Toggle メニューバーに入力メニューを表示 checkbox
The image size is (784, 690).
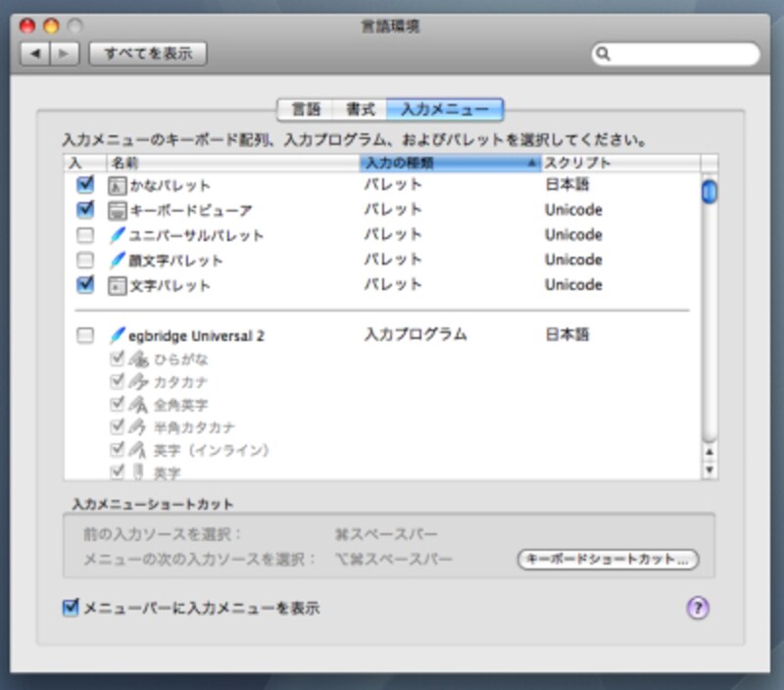click(x=71, y=609)
